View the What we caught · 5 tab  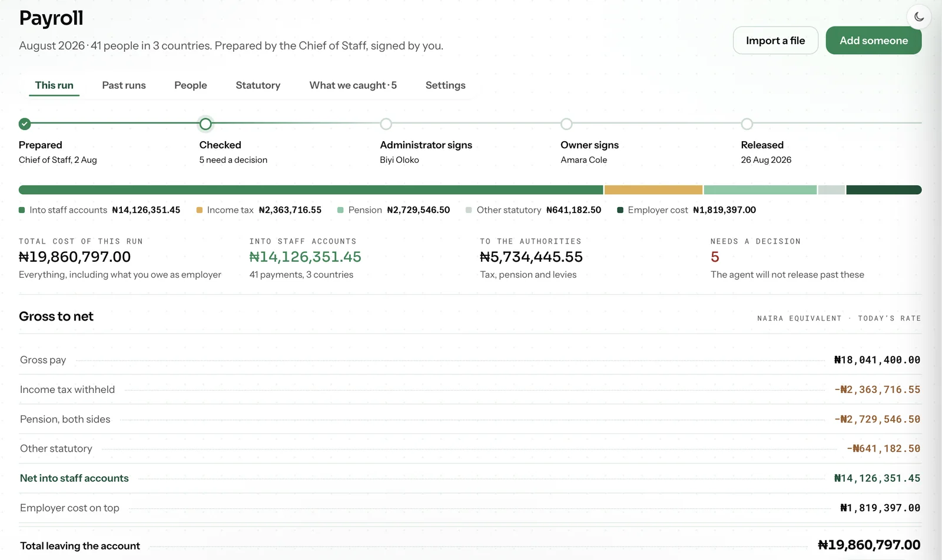tap(353, 85)
